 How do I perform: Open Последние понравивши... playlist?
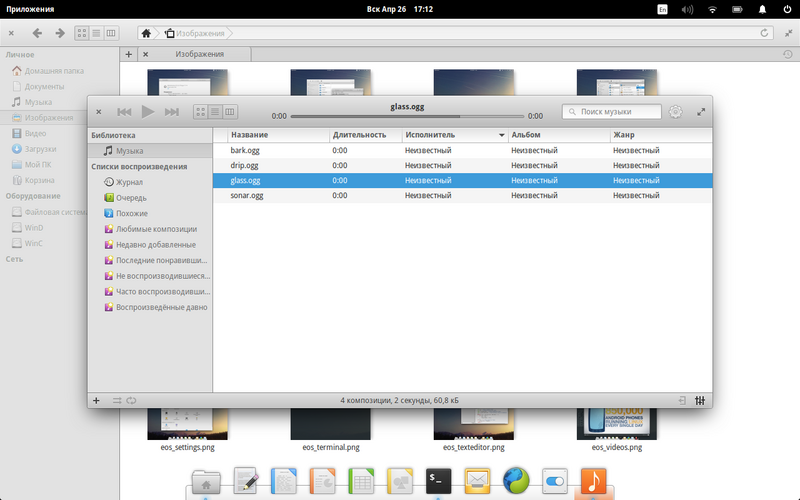(x=150, y=260)
